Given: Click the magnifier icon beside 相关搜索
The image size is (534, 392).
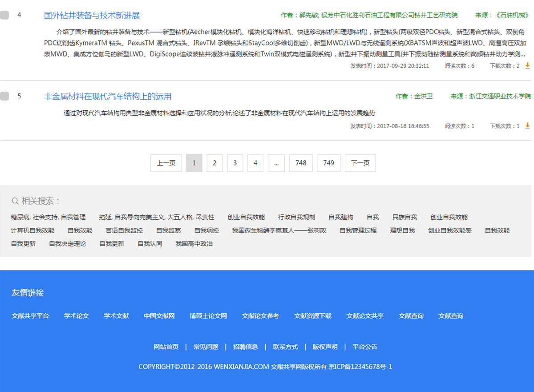Looking at the screenshot, I should click(15, 201).
